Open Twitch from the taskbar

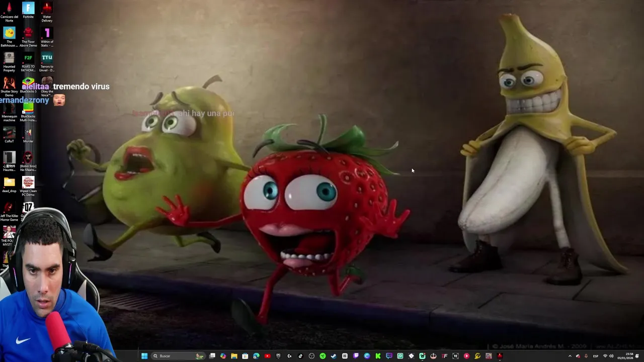point(356,356)
